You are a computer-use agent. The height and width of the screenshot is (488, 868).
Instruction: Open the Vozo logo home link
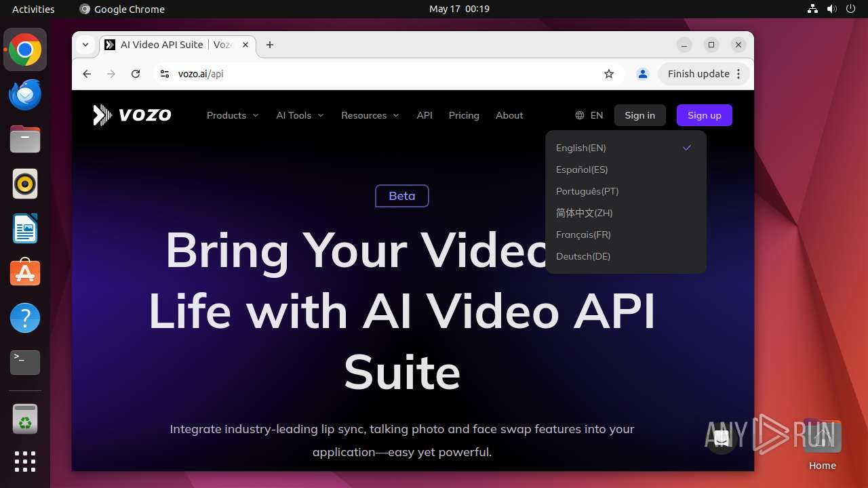point(132,115)
